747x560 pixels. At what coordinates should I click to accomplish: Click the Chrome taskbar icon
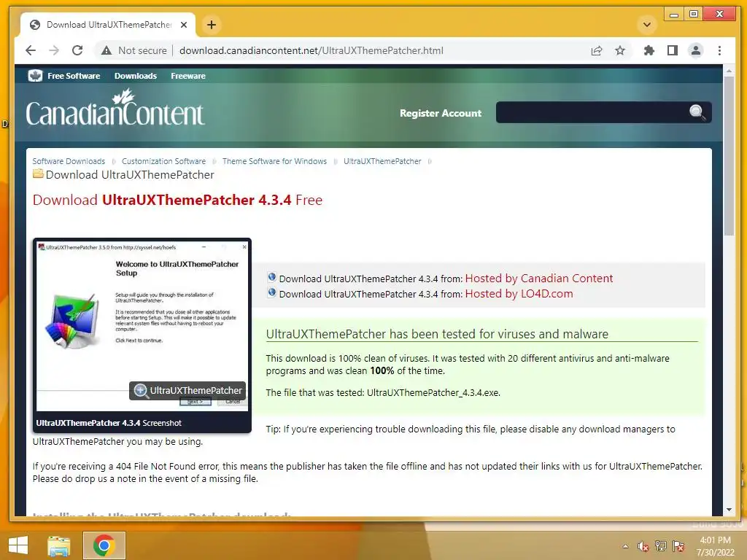(104, 545)
